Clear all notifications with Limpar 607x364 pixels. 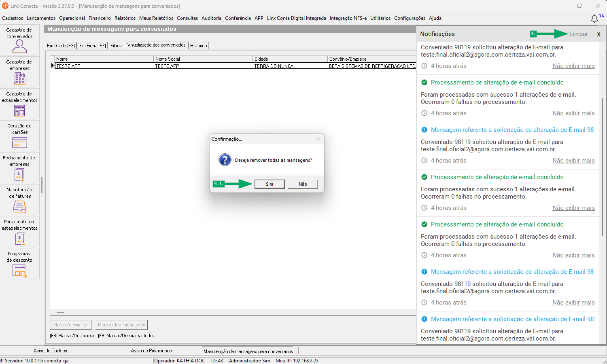point(578,34)
